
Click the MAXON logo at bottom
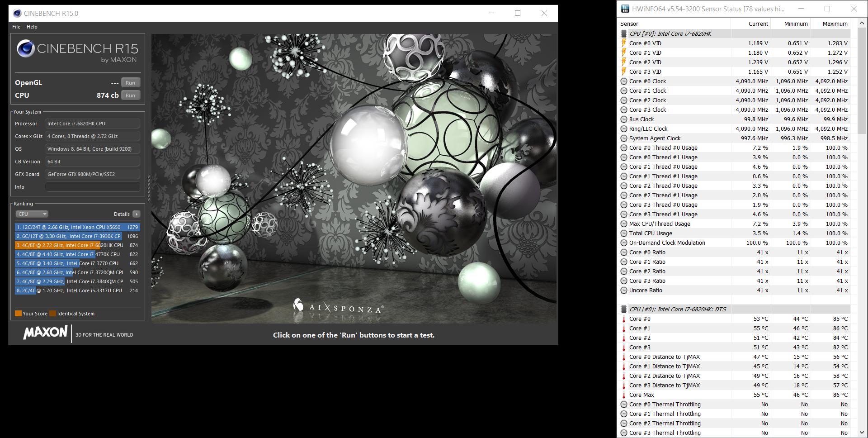point(45,333)
